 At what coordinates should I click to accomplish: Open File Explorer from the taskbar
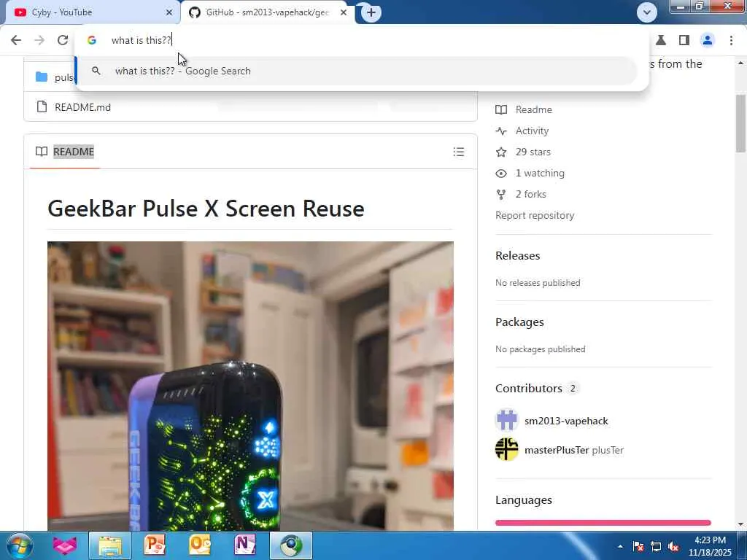tap(110, 545)
